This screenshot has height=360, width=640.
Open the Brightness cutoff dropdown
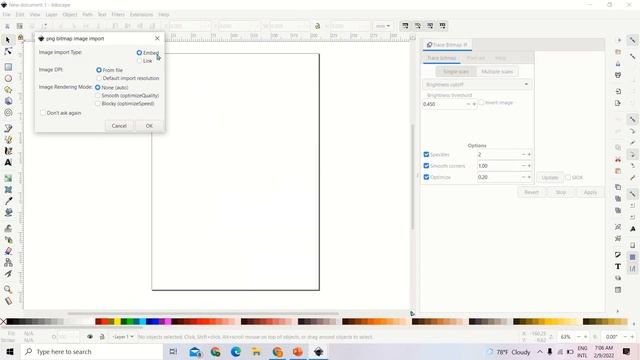(477, 84)
